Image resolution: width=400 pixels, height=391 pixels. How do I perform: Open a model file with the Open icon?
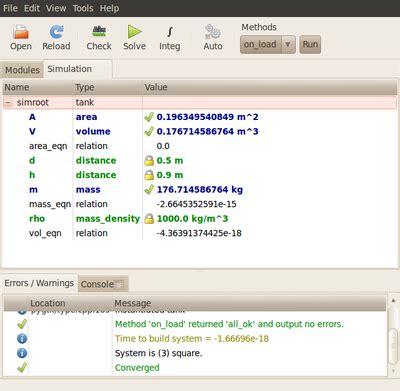(x=21, y=37)
